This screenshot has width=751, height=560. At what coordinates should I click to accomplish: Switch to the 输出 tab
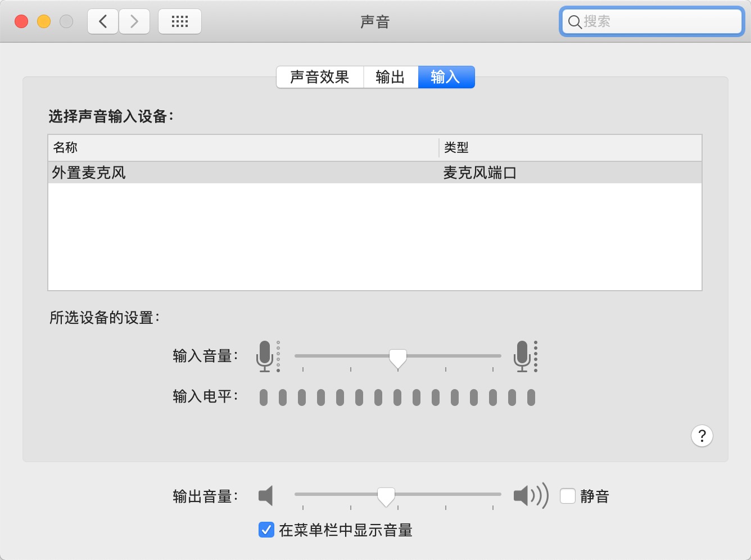391,77
